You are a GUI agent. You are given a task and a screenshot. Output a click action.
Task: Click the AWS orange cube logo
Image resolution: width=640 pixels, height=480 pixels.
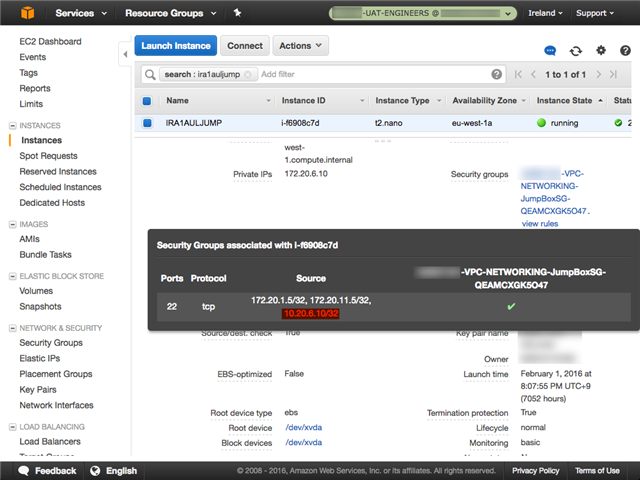point(27,13)
